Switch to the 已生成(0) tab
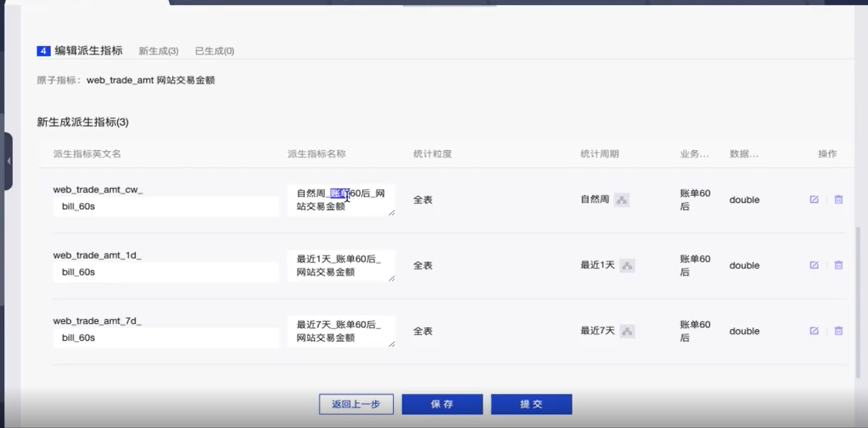Screen dimensions: 868x428 click(215, 51)
